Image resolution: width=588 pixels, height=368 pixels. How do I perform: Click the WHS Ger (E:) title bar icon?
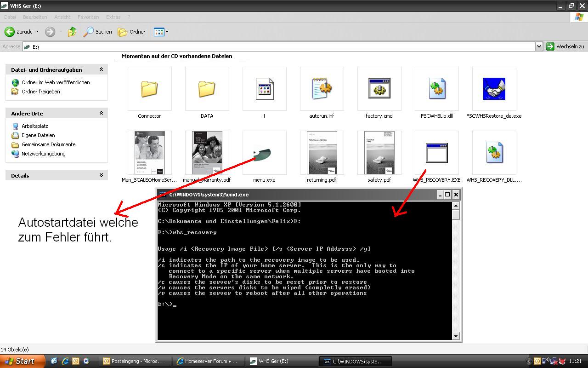tap(5, 6)
